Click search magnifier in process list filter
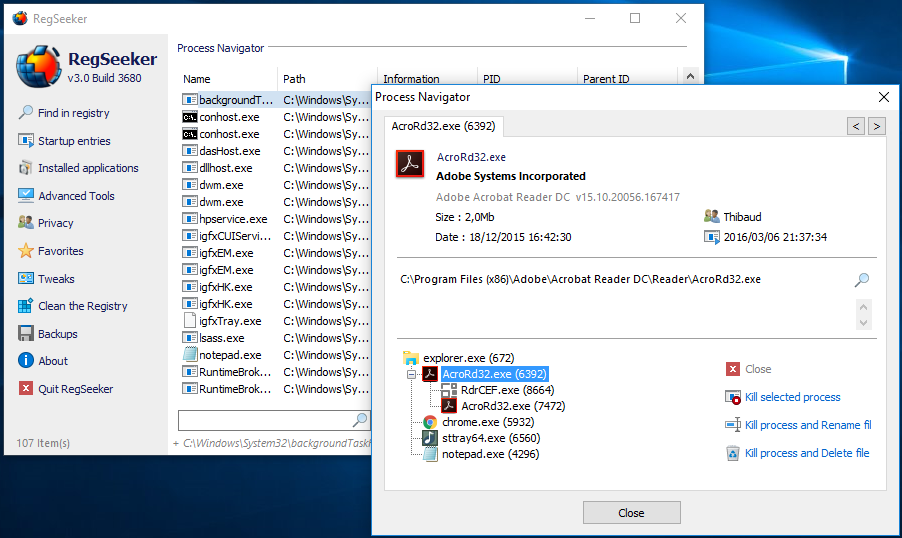The image size is (902, 538). (360, 420)
